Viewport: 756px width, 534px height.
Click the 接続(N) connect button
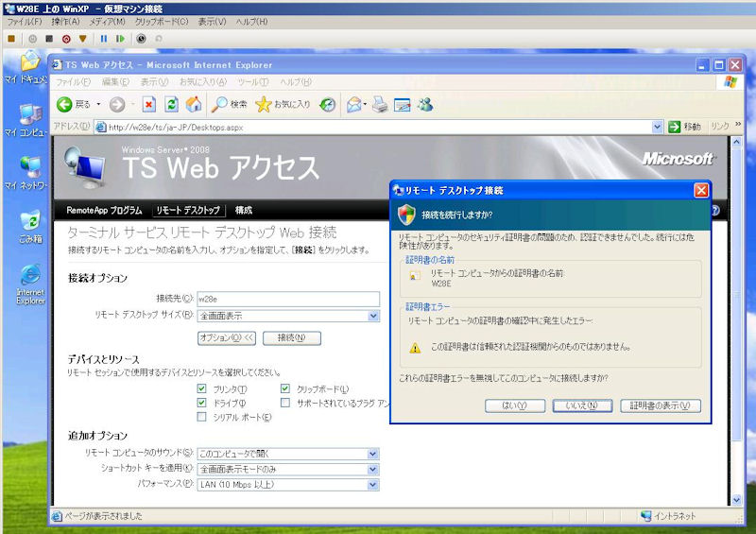tap(292, 337)
